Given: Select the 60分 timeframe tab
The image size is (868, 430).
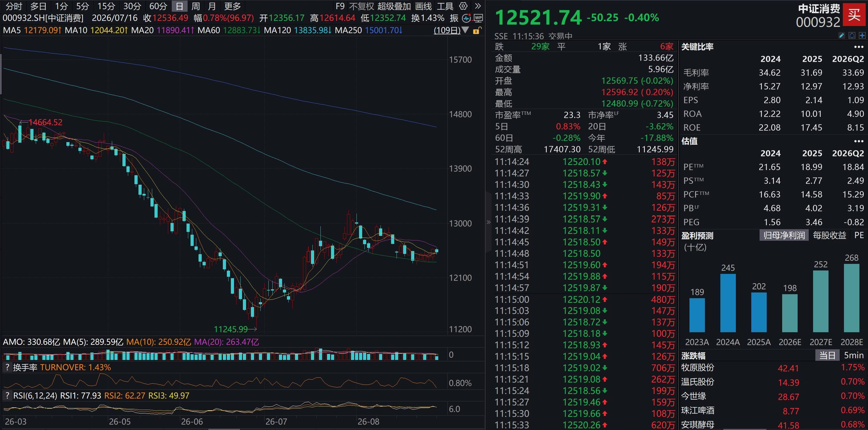Looking at the screenshot, I should 158,6.
